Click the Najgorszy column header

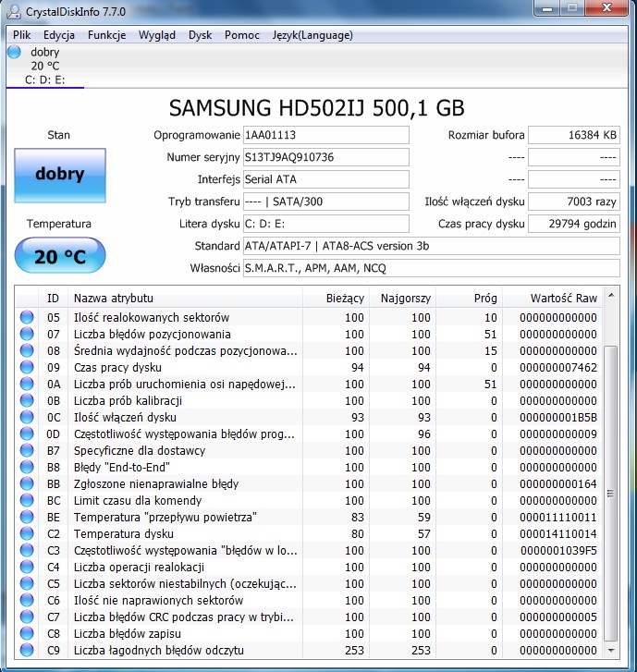(402, 298)
